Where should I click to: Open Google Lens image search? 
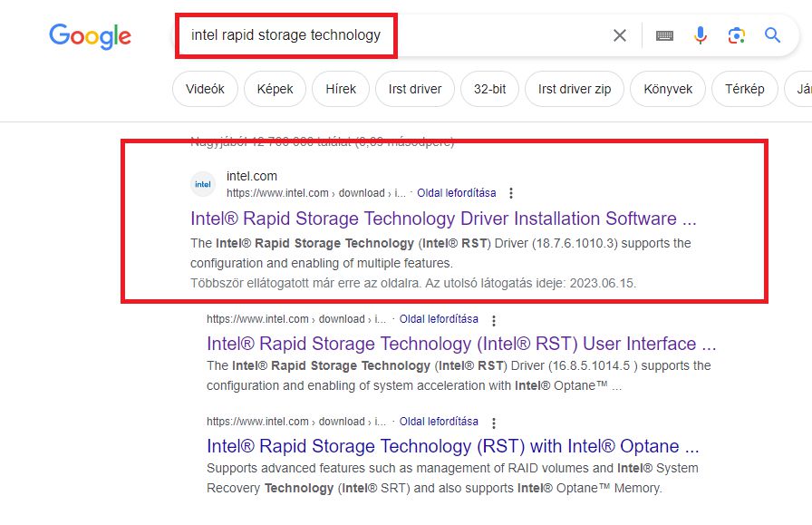pyautogui.click(x=736, y=35)
